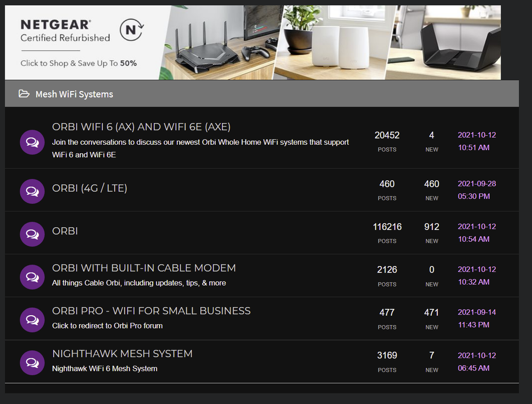This screenshot has height=404, width=532.
Task: Click the 116216 posts count
Action: pos(387,227)
